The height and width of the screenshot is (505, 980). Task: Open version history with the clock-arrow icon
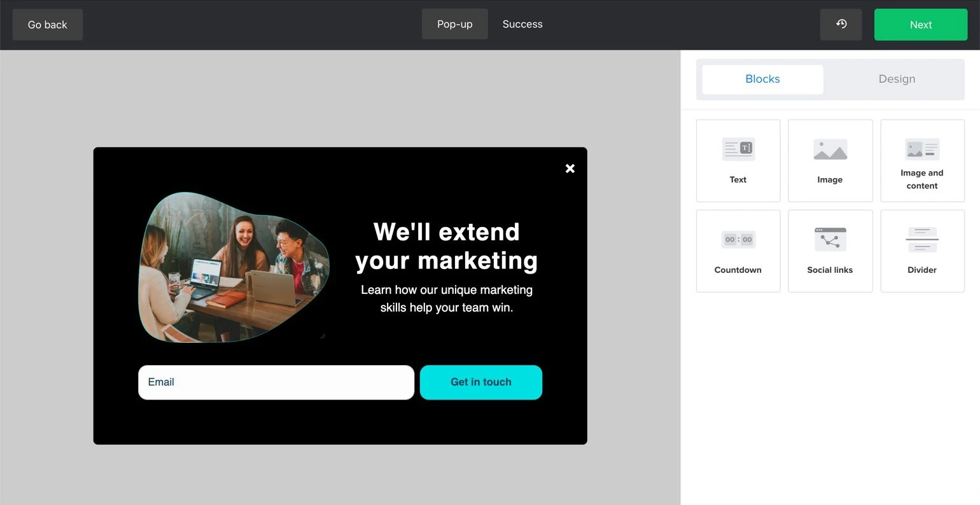tap(841, 25)
